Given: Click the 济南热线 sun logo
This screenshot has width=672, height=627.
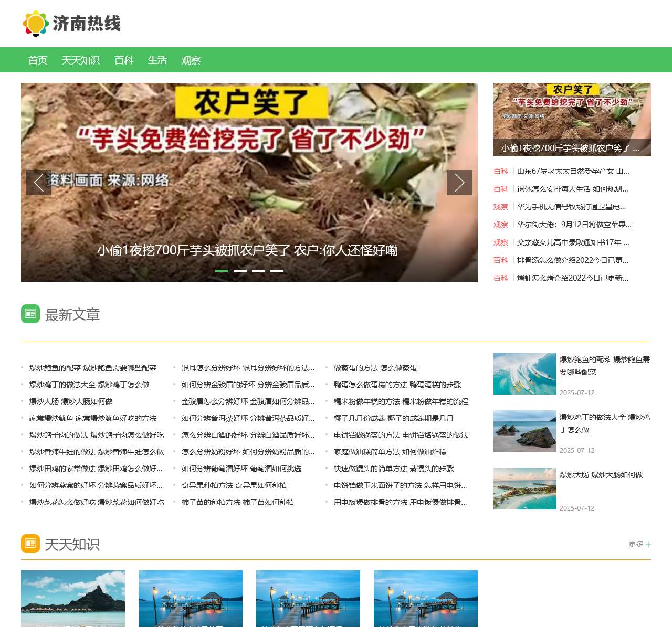Looking at the screenshot, I should pos(36,24).
